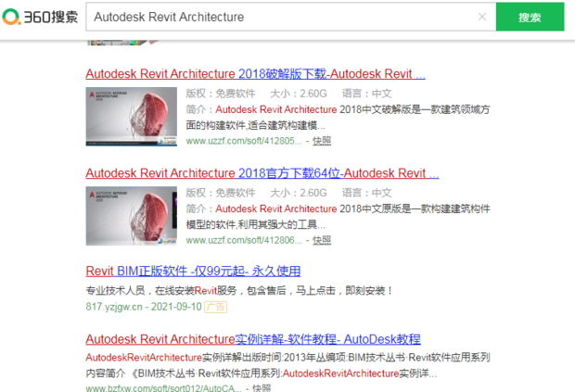The image size is (575, 392).
Task: Open thumbnail of the 2018官方下载64位 result
Action: (x=132, y=216)
